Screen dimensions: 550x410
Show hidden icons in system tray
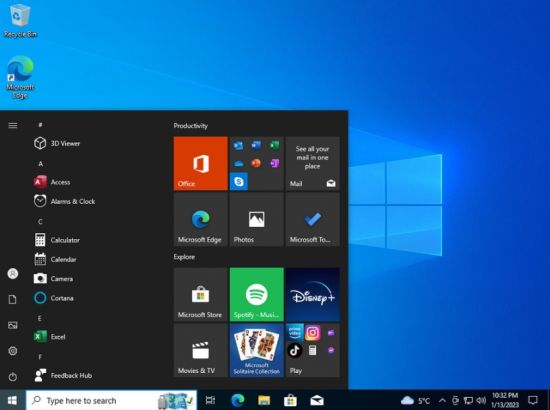(x=442, y=400)
